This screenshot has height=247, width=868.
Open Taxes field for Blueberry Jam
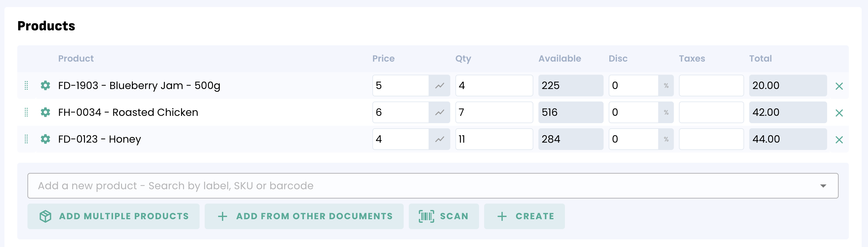(711, 86)
